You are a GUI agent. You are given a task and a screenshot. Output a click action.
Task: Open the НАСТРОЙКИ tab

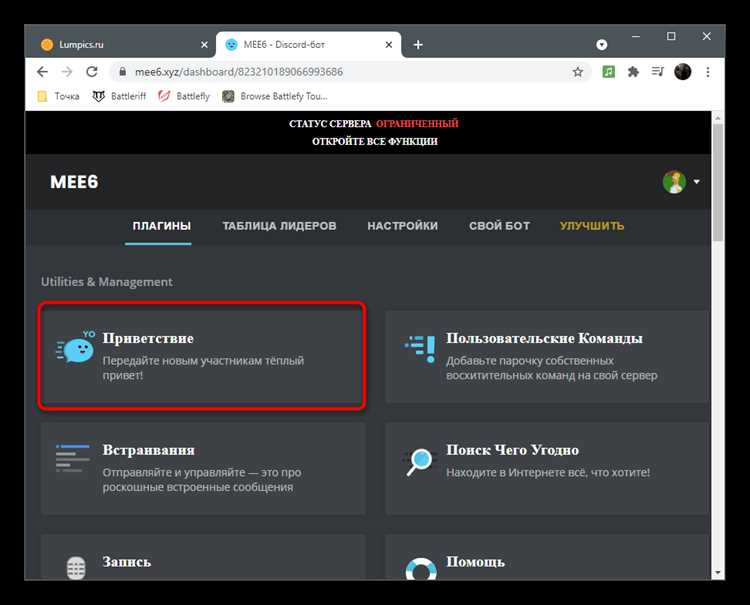(x=403, y=226)
